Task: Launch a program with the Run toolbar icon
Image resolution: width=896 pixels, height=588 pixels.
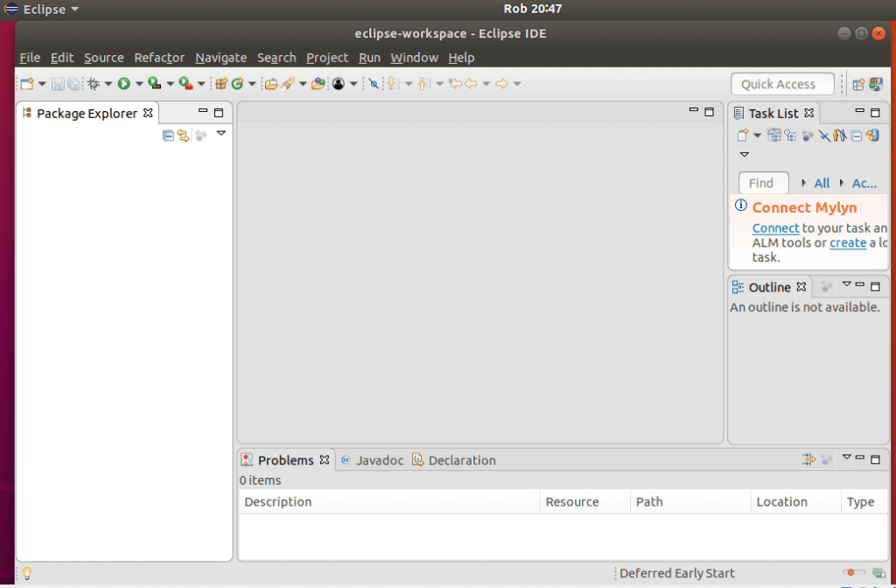Action: pyautogui.click(x=122, y=83)
